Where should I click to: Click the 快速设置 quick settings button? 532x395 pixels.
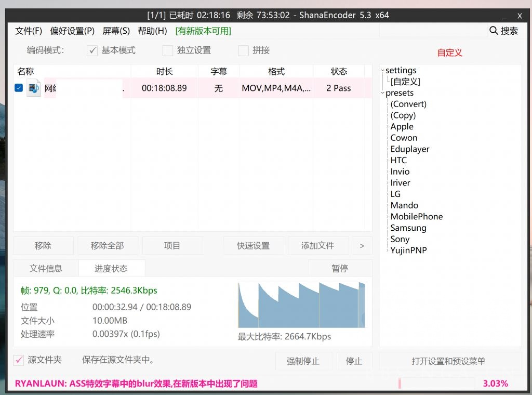(x=254, y=245)
